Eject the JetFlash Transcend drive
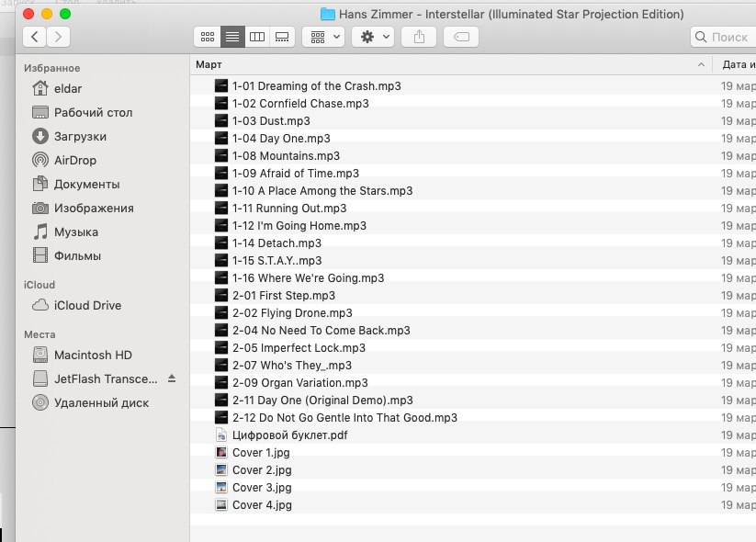The image size is (756, 542). (x=172, y=378)
